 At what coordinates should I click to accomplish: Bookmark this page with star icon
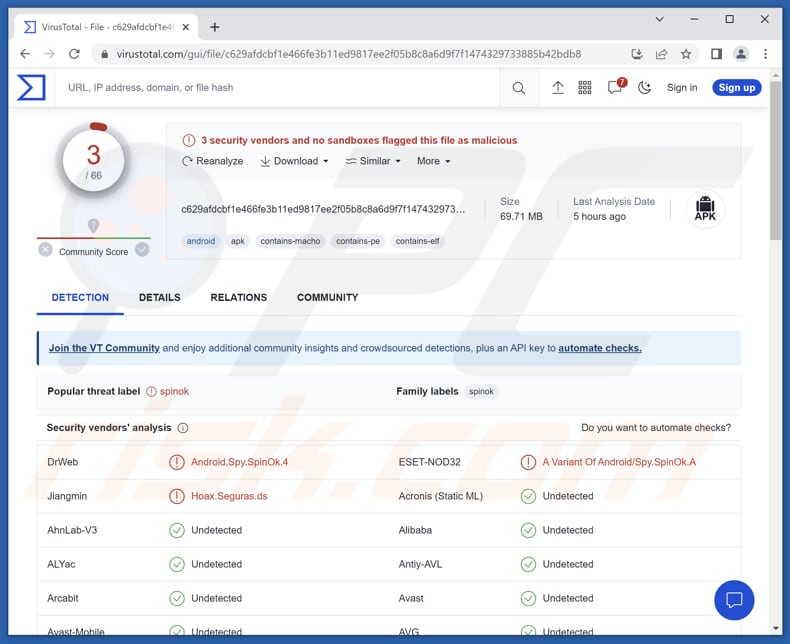click(686, 54)
